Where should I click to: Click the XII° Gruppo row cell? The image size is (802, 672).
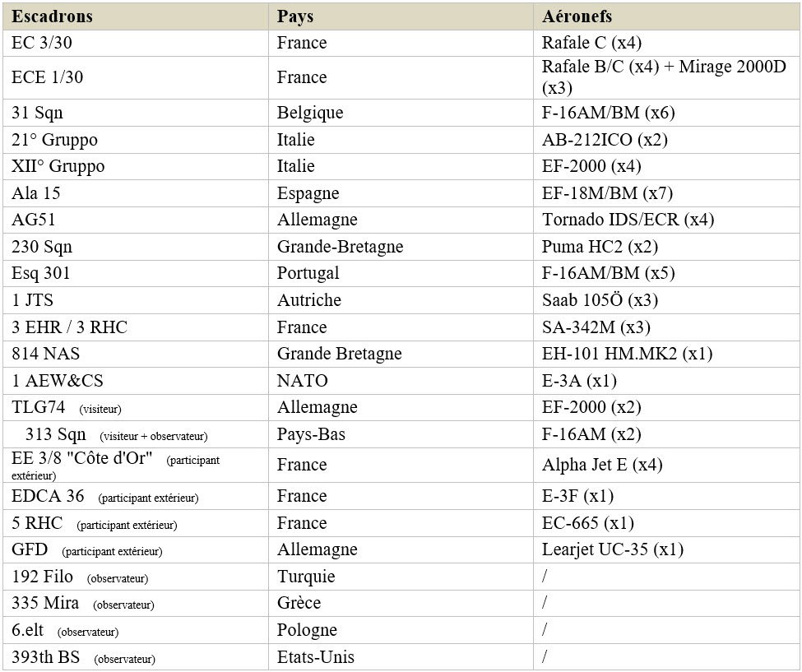click(x=136, y=166)
